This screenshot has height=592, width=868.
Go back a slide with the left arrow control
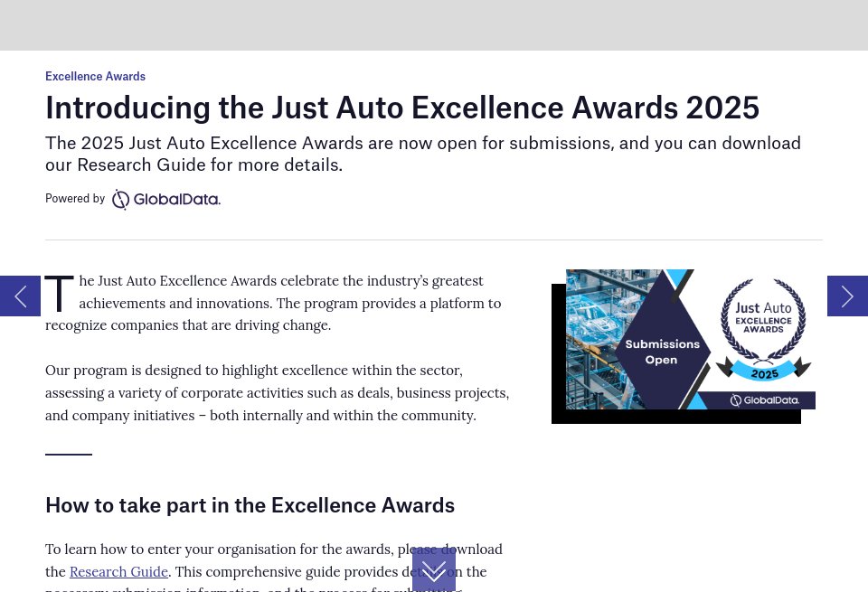(20, 296)
